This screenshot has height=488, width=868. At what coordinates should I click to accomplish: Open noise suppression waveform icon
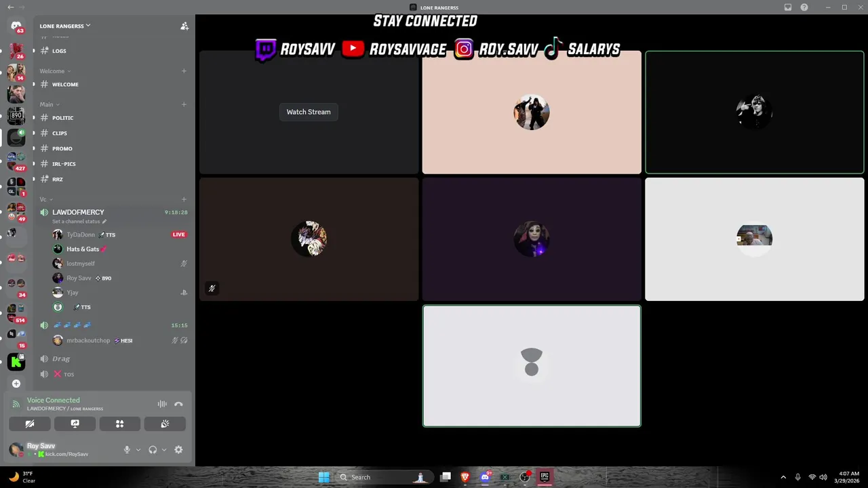[162, 404]
